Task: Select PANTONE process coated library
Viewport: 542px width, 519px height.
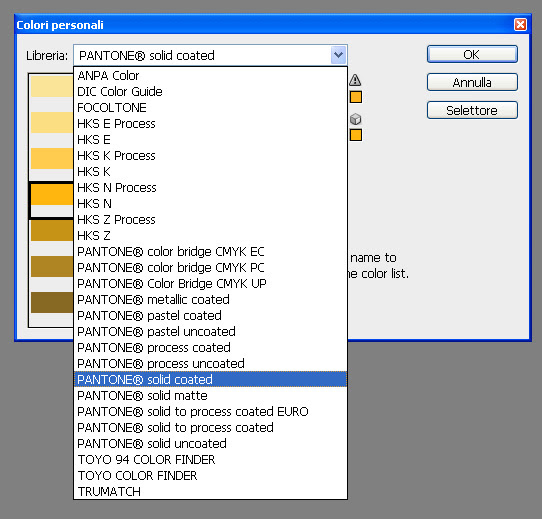Action: 210,347
